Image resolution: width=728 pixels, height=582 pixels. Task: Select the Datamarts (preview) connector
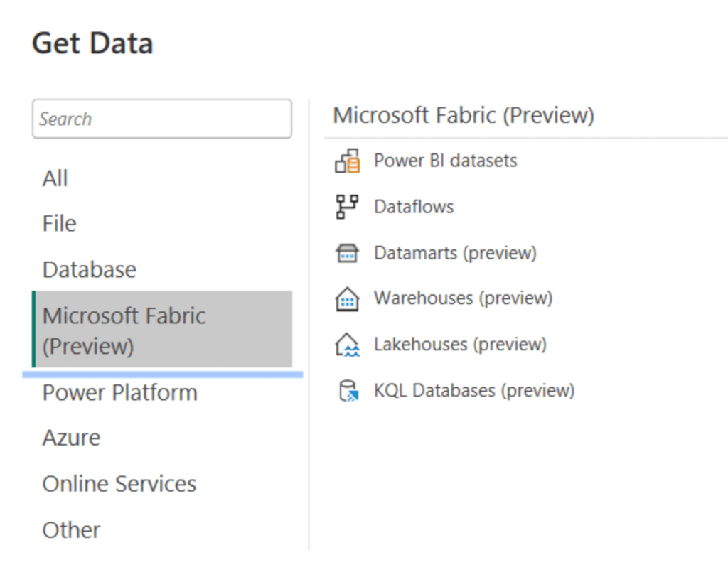[x=454, y=253]
